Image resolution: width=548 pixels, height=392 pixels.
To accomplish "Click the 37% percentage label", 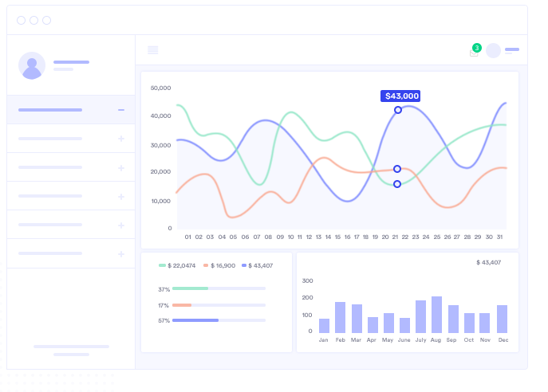I will pos(164,289).
